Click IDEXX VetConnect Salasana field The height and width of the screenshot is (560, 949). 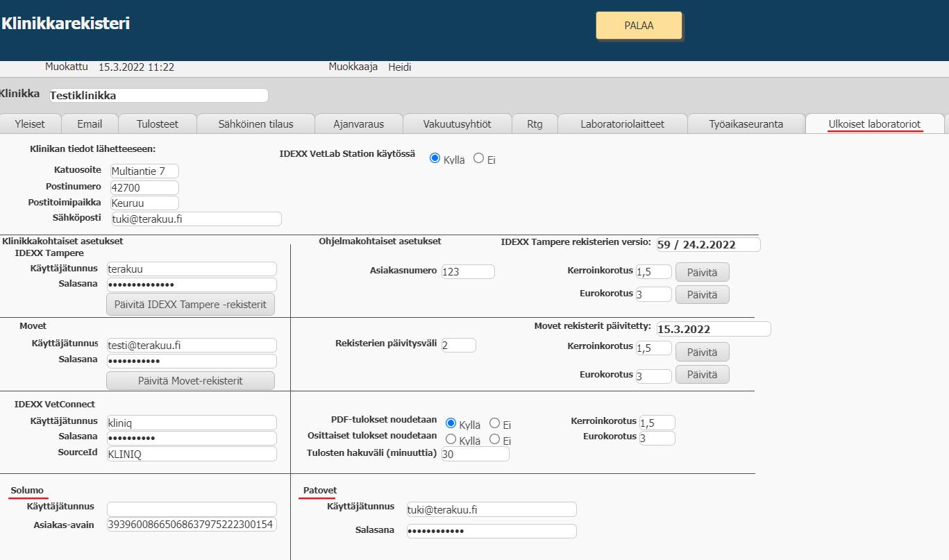coord(192,438)
